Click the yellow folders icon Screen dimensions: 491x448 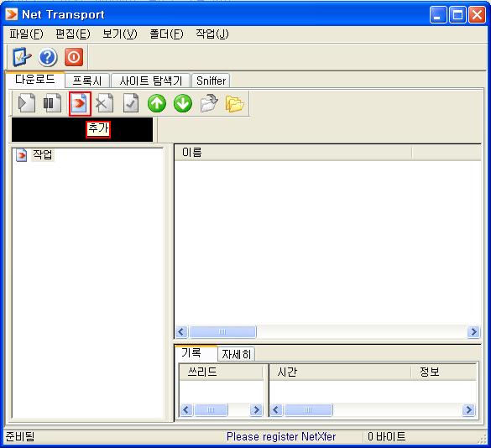click(x=234, y=104)
